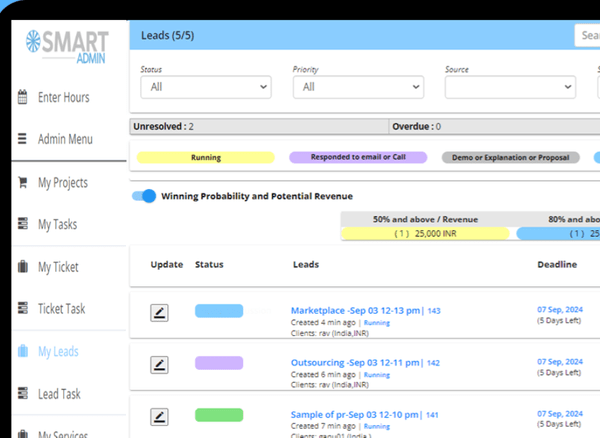Screen dimensions: 600x438
Task: Open Enter Hours in sidebar
Action: coord(64,97)
